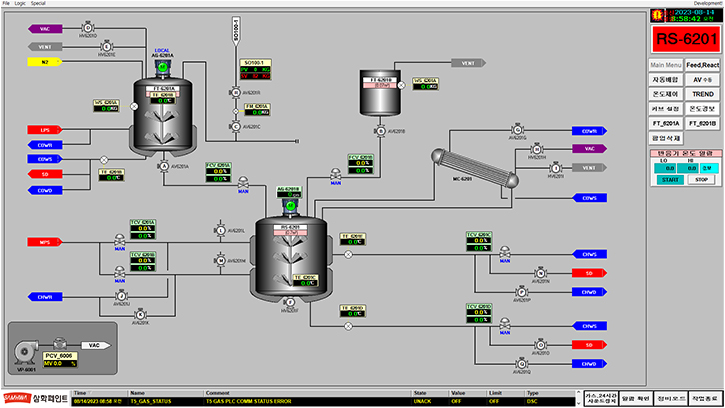Select valve AV6201K symbol
Screen dimensions: 725x408
click(140, 315)
